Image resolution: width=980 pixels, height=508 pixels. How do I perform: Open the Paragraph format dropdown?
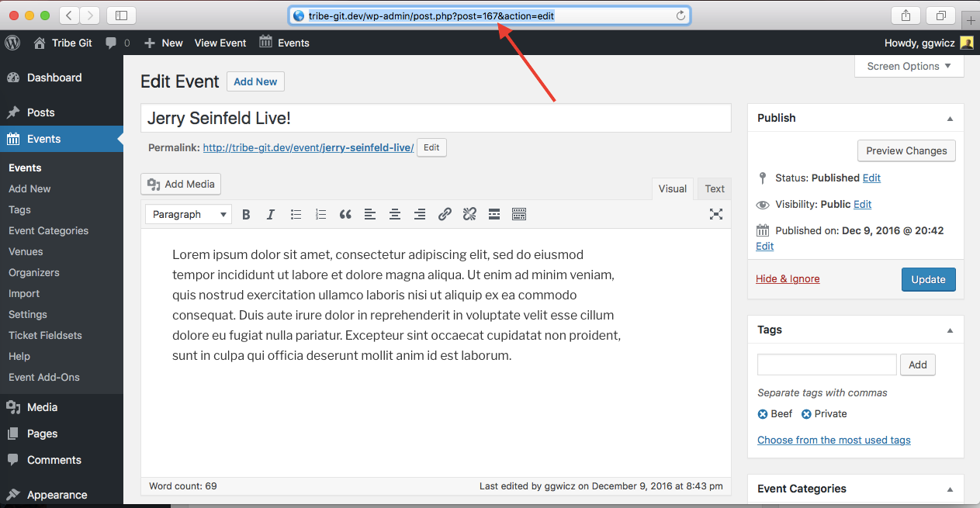click(189, 214)
